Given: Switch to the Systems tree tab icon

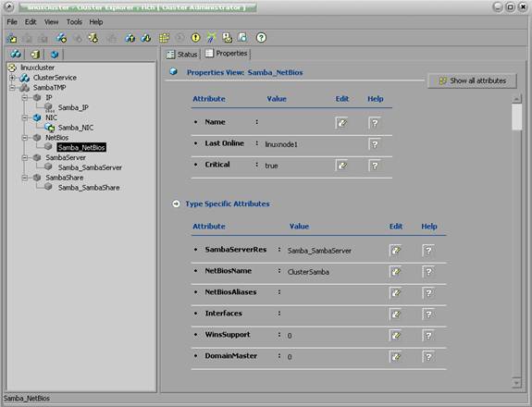Looking at the screenshot, I should 35,54.
